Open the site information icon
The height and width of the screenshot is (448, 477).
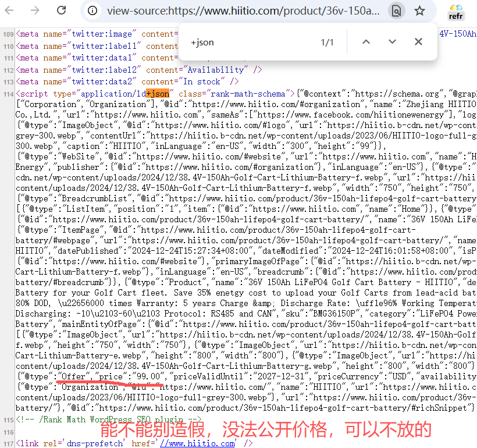(92, 11)
